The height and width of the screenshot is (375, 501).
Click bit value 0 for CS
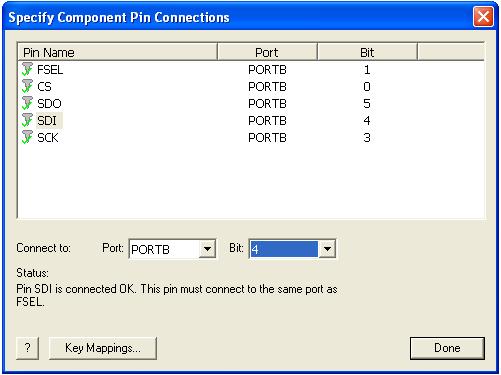tap(367, 87)
